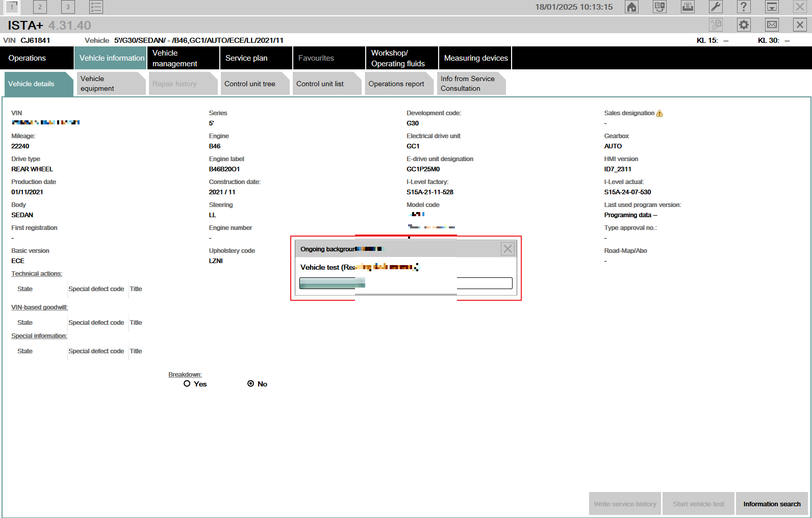Close the Ongoing background popup

pos(508,249)
